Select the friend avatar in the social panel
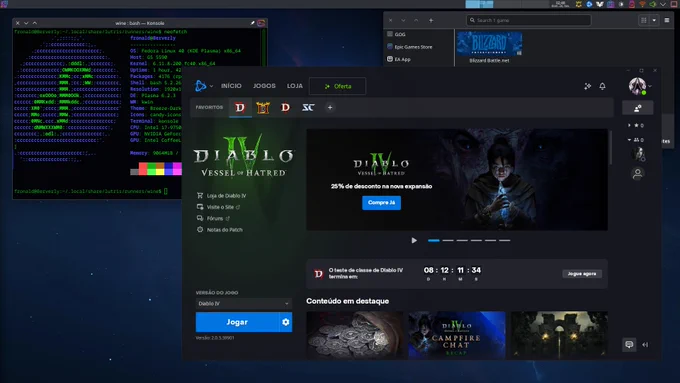680x383 pixels. point(638,154)
